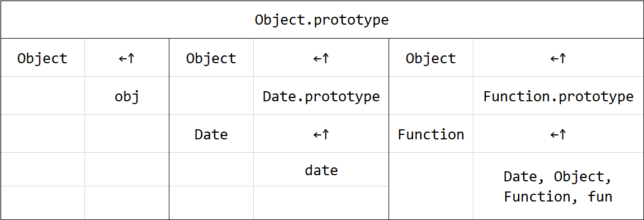Viewport: 644px width, 220px height.
Task: Click the arrow symbol beside the Date cell
Action: point(321,134)
